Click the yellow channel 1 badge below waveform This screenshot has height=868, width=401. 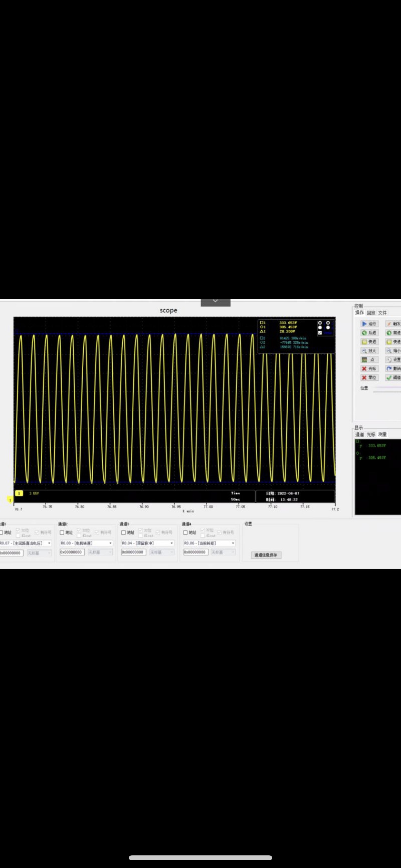pos(19,493)
